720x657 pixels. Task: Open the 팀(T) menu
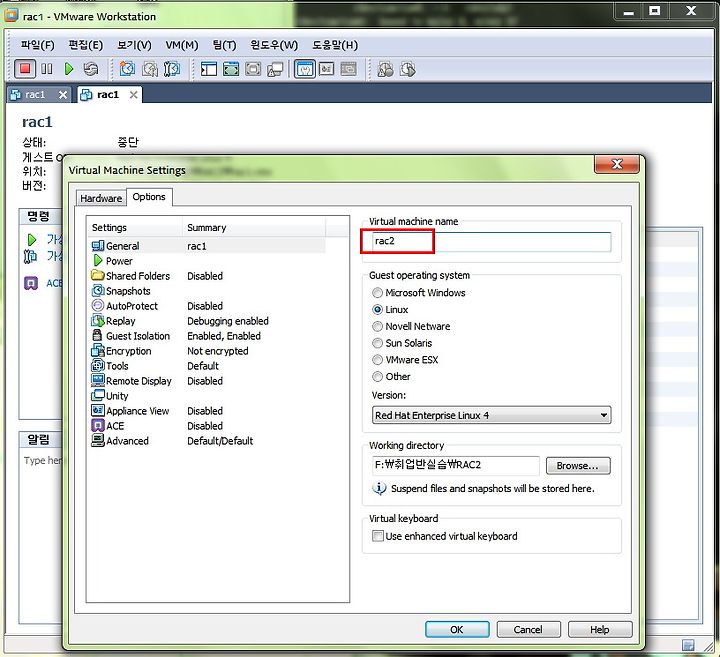coord(224,45)
